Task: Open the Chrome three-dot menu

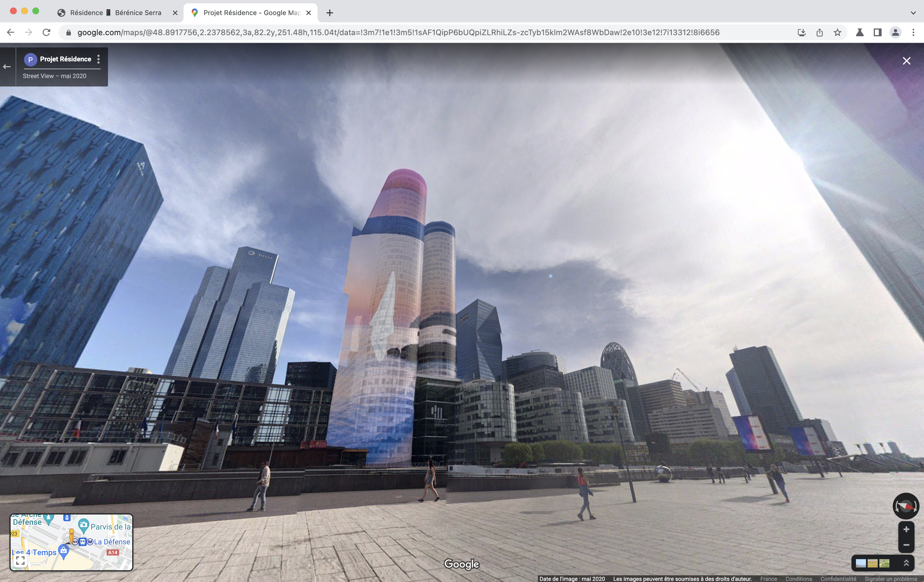Action: pos(913,33)
